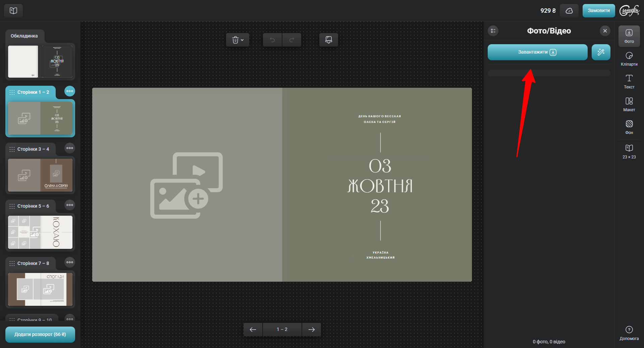Select the Обкладинка cover tab
This screenshot has width=644, height=348.
pyautogui.click(x=24, y=36)
